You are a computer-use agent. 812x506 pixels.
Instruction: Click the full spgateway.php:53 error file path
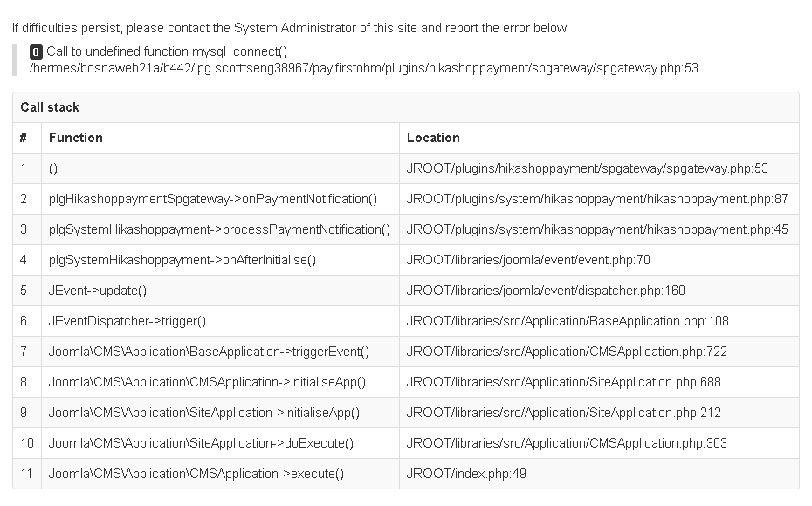pyautogui.click(x=363, y=68)
